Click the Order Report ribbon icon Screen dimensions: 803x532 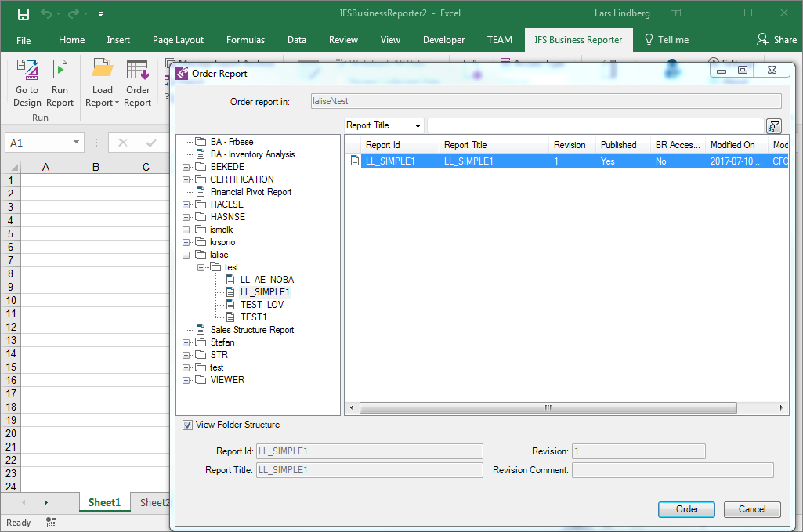138,71
